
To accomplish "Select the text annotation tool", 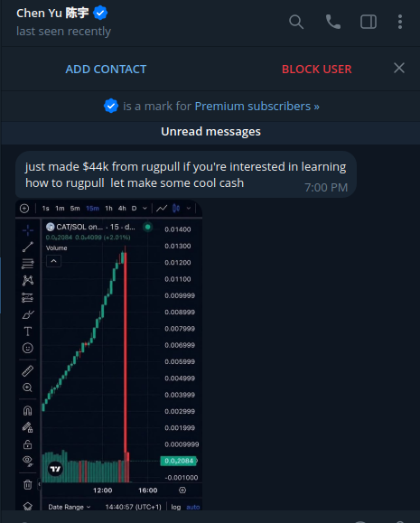I will pos(28,332).
